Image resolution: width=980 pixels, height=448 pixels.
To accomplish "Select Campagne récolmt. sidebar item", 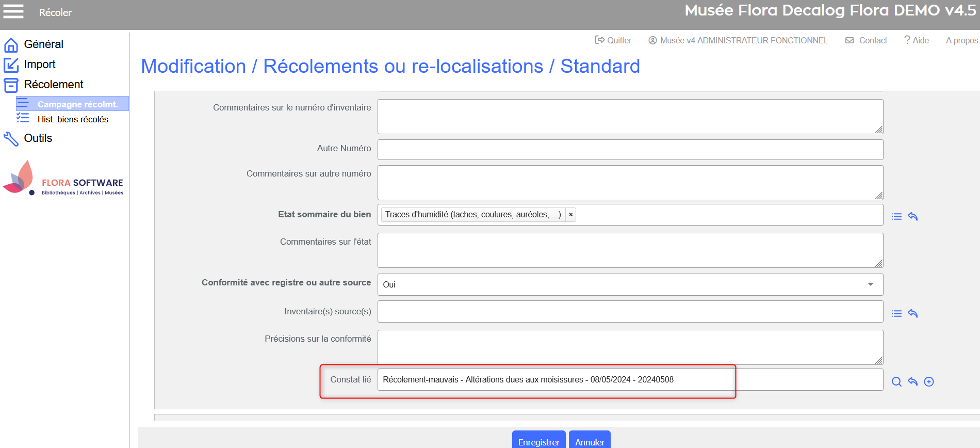I will [x=77, y=104].
